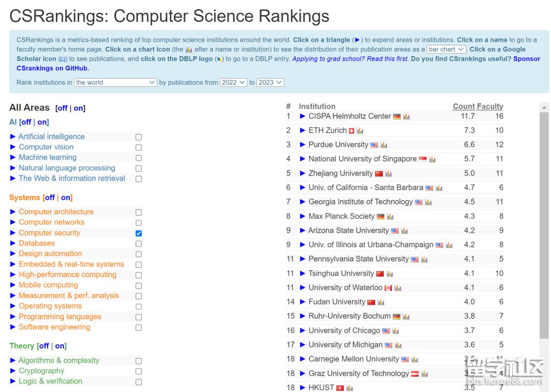
Task: Show University of Chicago chart icon
Action: (396, 331)
